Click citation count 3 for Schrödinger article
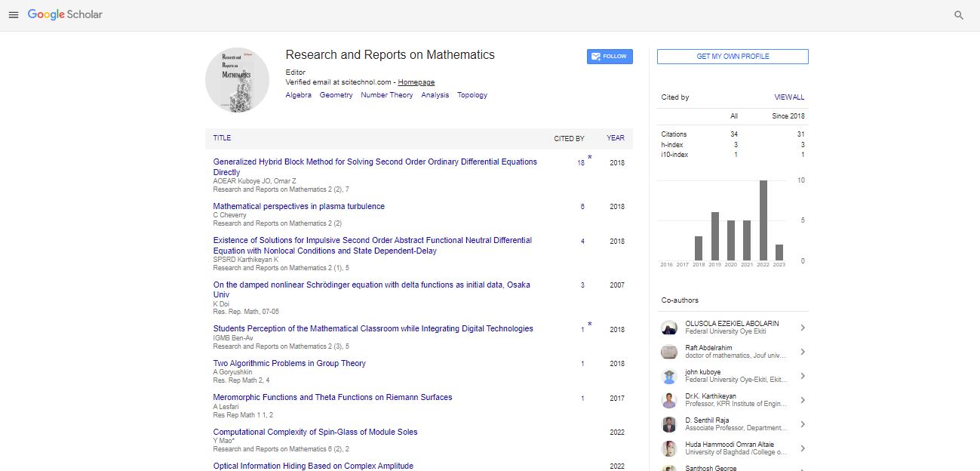 click(582, 285)
